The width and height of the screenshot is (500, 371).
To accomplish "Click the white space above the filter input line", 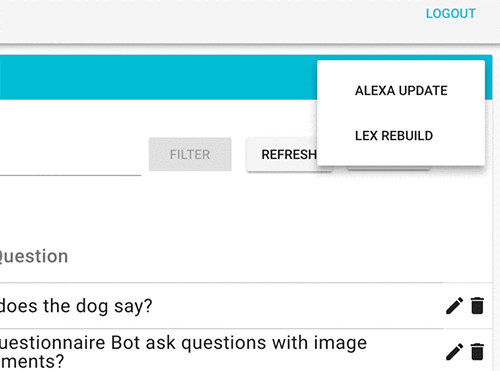I will (70, 122).
